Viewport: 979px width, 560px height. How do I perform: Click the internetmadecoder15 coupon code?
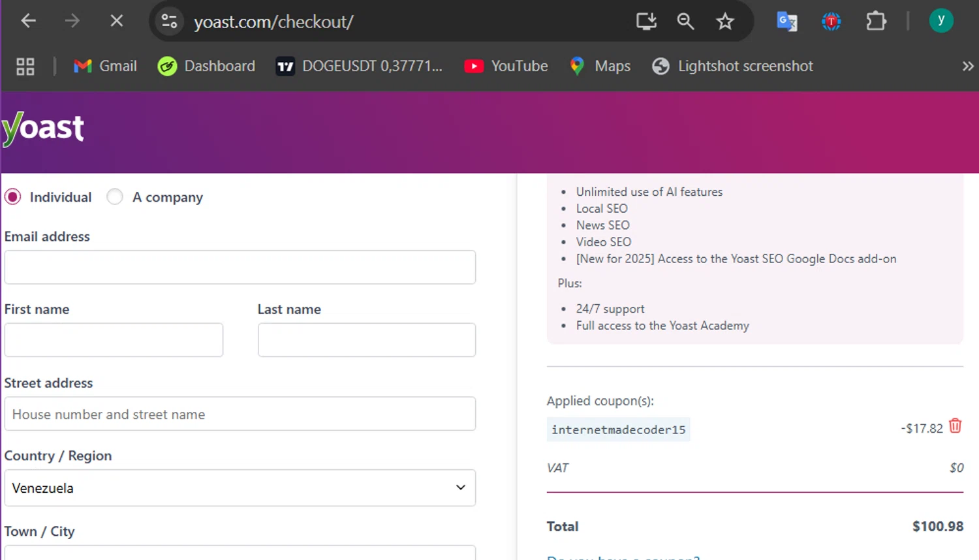[618, 429]
